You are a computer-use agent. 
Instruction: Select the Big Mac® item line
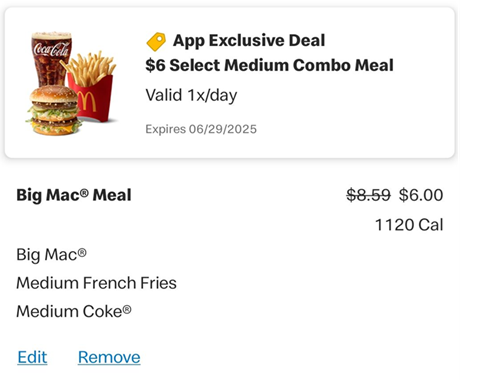click(x=51, y=255)
